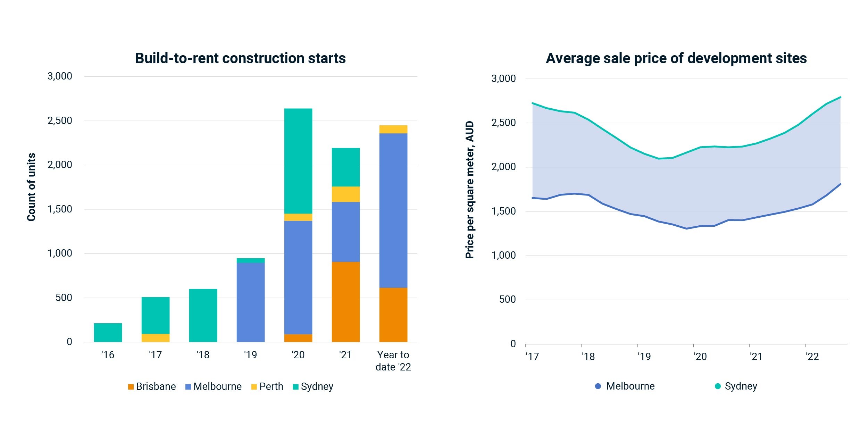Select the teal Sydney segment of '20 bar
The height and width of the screenshot is (434, 868).
pyautogui.click(x=298, y=161)
